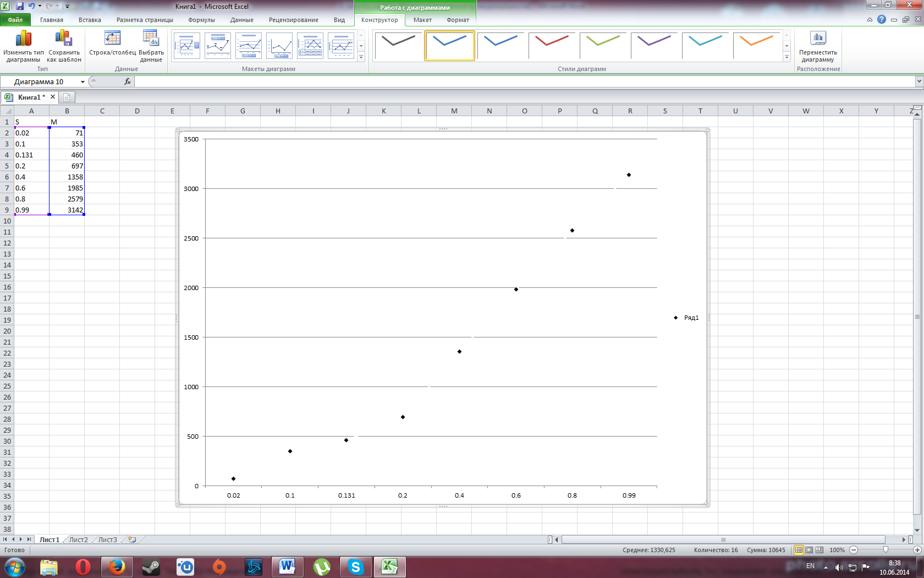Expand the chart styles gallery
Viewport: 924px width, 578px height.
point(787,57)
